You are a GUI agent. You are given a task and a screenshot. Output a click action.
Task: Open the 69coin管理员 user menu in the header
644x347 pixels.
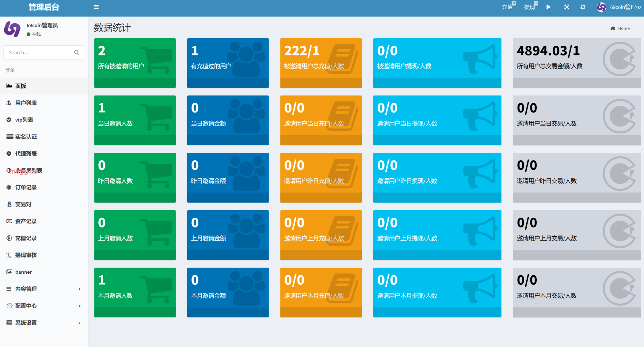[x=619, y=7]
